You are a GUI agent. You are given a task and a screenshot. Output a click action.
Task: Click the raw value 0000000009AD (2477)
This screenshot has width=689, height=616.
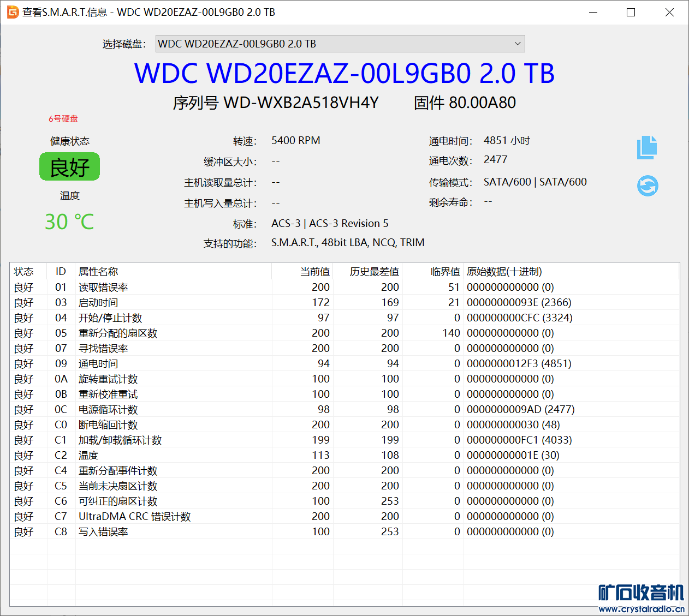[521, 409]
